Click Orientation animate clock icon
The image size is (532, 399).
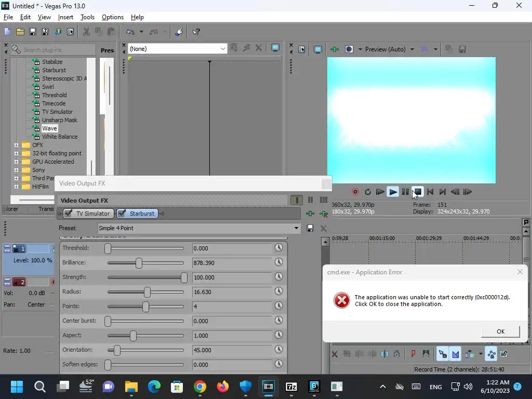click(x=278, y=350)
